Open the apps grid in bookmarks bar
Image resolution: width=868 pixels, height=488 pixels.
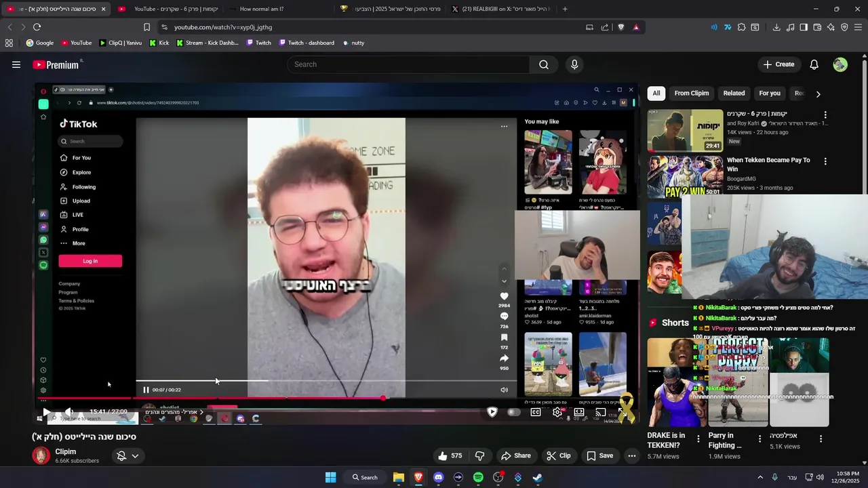tap(9, 43)
